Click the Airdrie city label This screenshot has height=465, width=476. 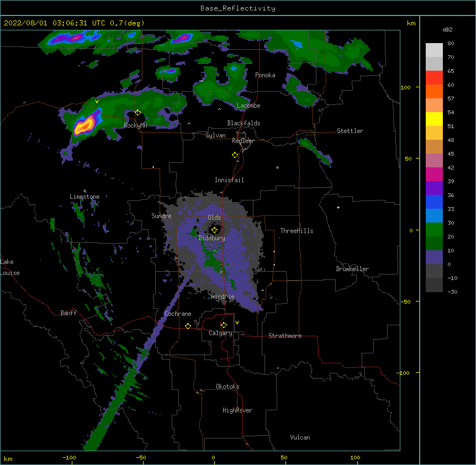[x=223, y=297]
